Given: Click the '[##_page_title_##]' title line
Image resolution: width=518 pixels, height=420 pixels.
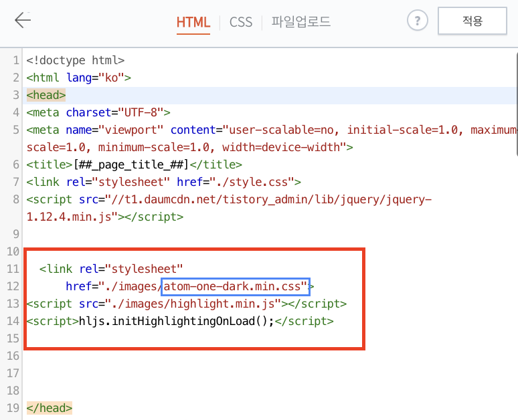Looking at the screenshot, I should point(134,165).
